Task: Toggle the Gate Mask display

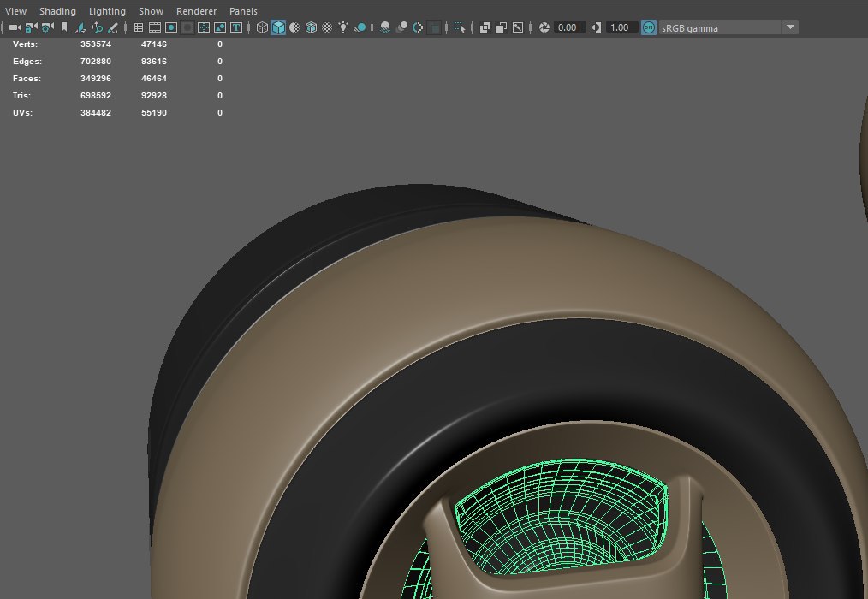Action: [187, 27]
